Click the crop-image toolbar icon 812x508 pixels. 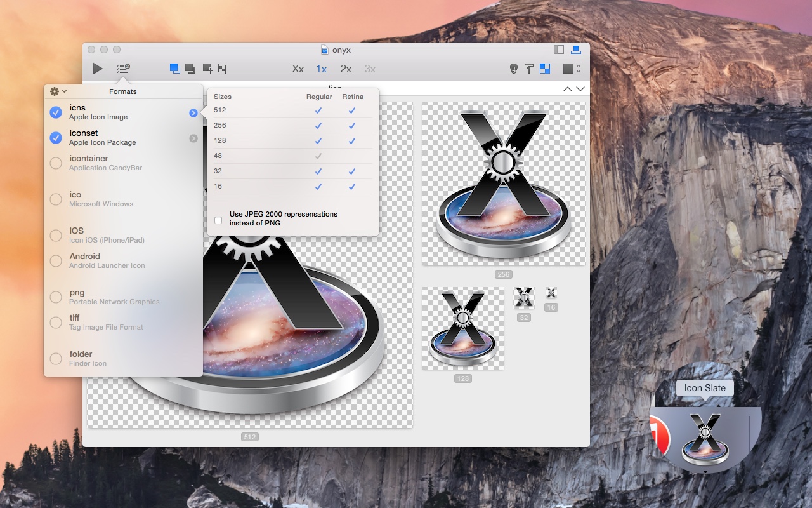(x=222, y=68)
